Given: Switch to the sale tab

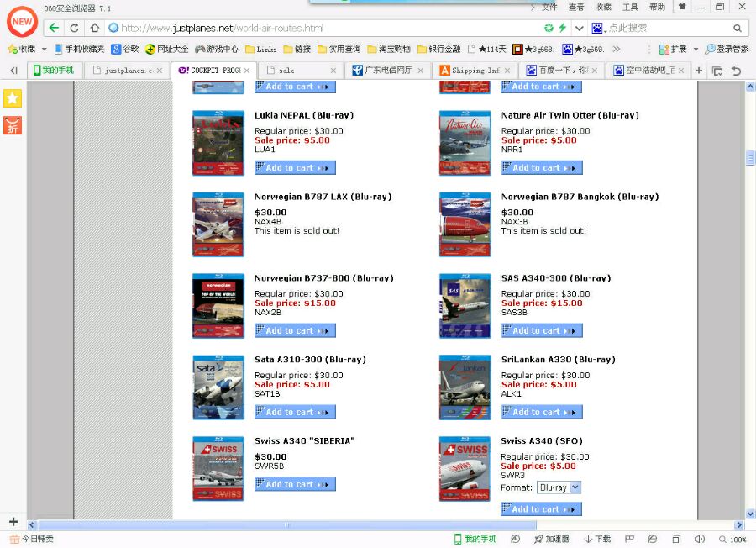Looking at the screenshot, I should point(301,71).
